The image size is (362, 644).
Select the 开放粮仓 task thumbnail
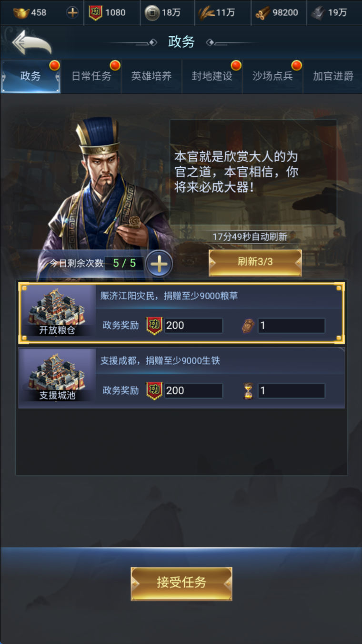point(57,312)
